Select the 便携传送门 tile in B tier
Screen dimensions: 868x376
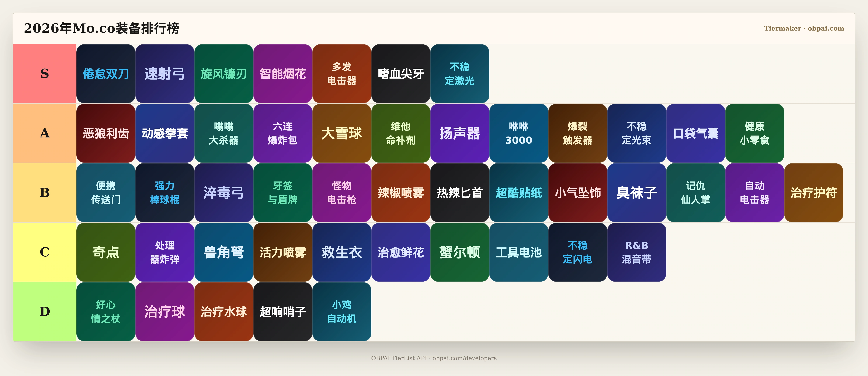tap(106, 193)
